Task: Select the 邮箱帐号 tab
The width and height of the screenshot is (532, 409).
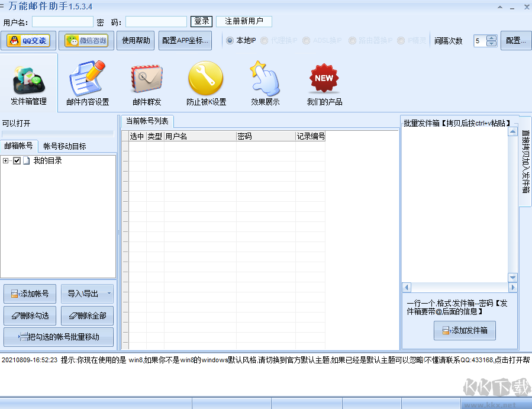Action: [20, 145]
